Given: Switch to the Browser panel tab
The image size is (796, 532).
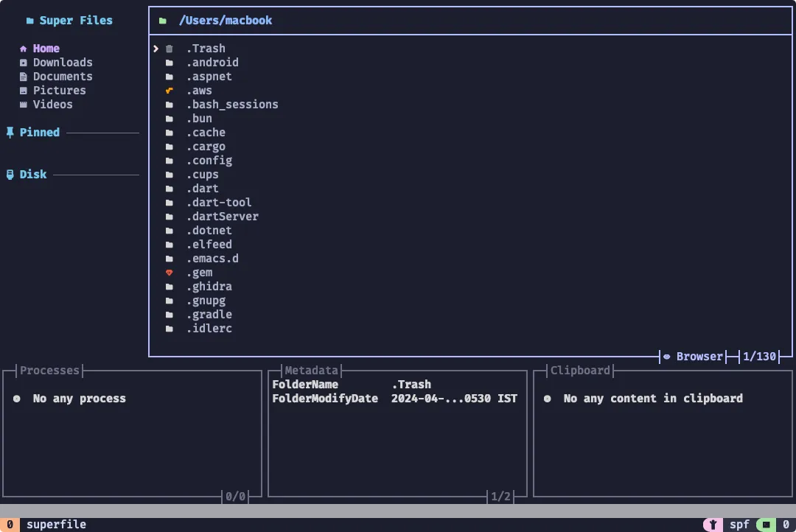Looking at the screenshot, I should tap(697, 357).
